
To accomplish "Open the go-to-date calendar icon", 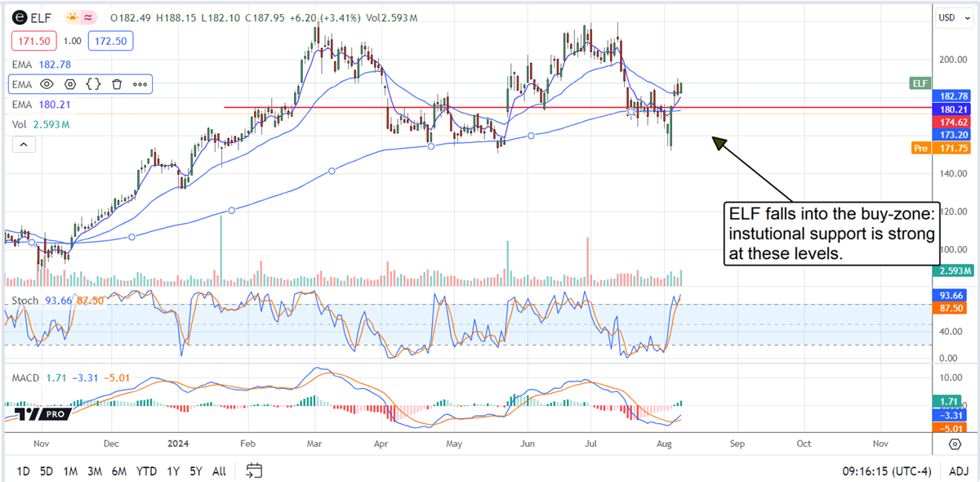I will pyautogui.click(x=254, y=470).
